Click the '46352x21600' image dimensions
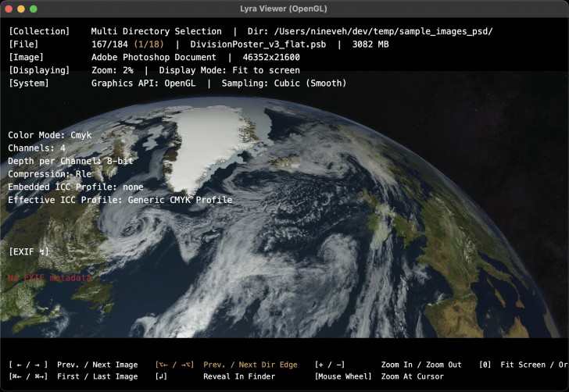 tap(271, 57)
